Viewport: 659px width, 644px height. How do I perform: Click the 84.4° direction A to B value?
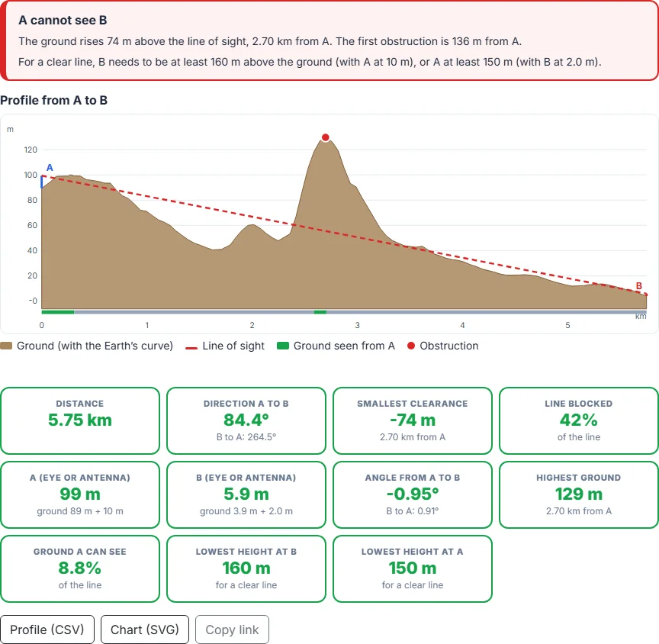point(246,420)
